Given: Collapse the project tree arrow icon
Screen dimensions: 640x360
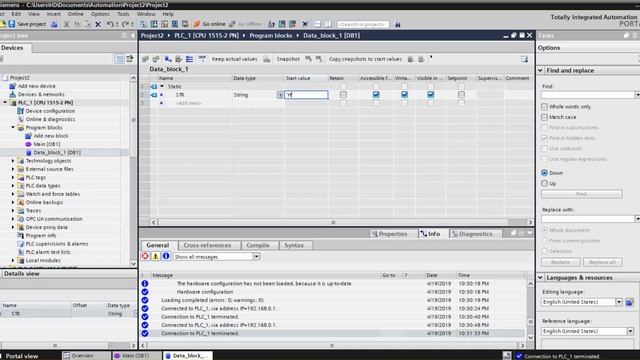Looking at the screenshot, I should pyautogui.click(x=133, y=36).
